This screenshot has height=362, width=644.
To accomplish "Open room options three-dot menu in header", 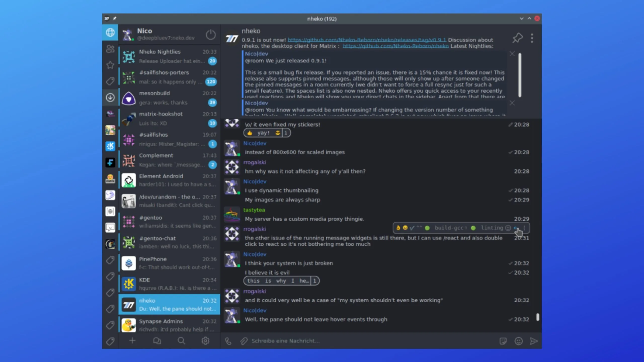I will tap(532, 38).
